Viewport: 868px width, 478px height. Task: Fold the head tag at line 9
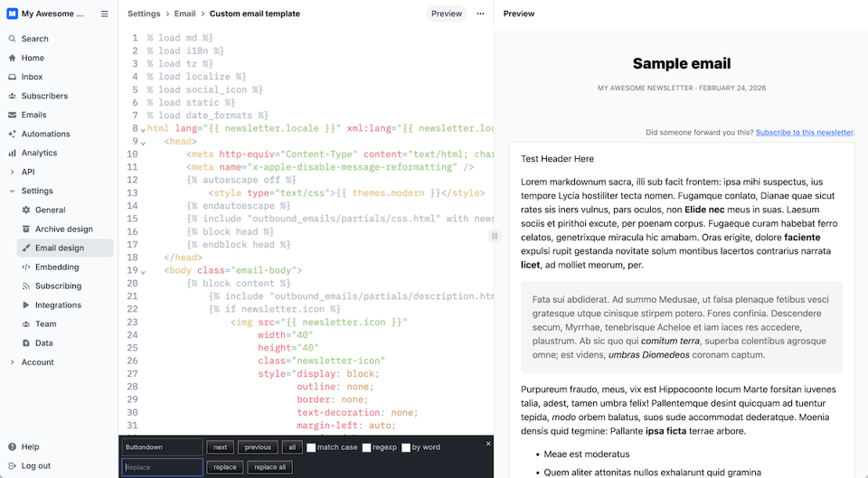click(143, 143)
